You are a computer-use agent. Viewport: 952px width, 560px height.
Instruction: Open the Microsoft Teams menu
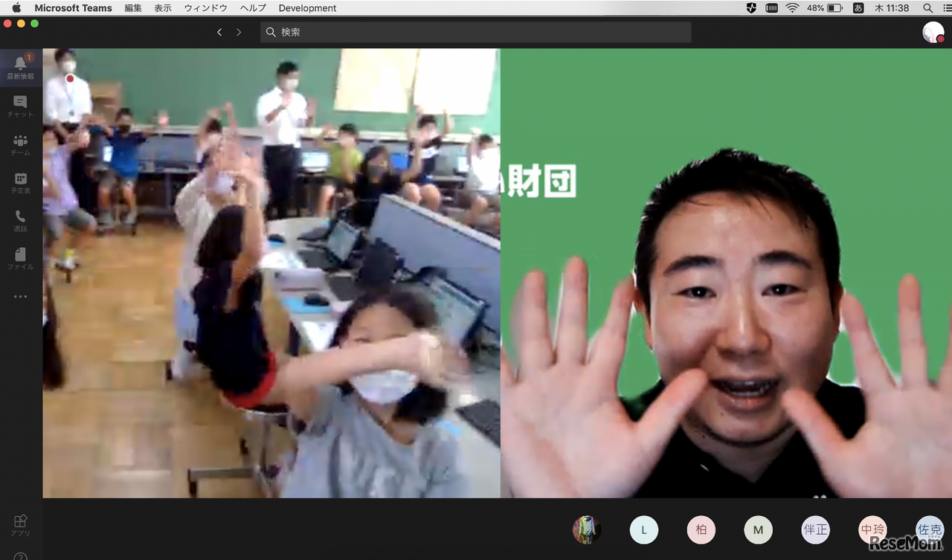(x=73, y=8)
